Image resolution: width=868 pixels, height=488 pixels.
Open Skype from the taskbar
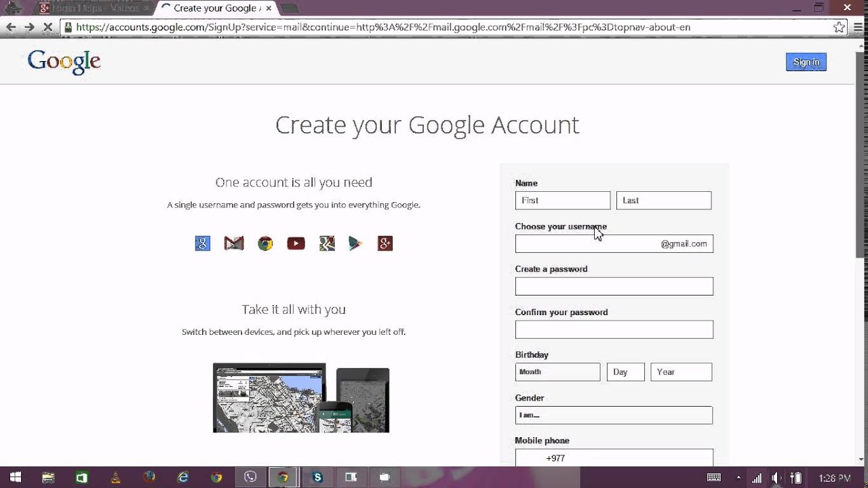click(x=317, y=477)
